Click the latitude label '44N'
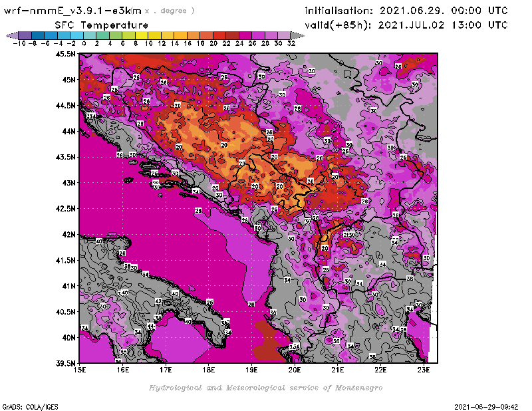Image resolution: width=532 pixels, height=411 pixels. (x=68, y=131)
